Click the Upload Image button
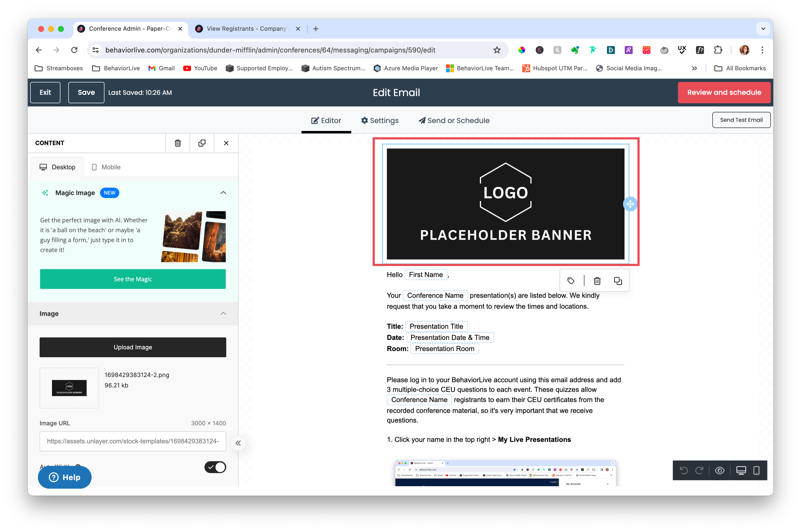The width and height of the screenshot is (801, 532). click(x=133, y=347)
